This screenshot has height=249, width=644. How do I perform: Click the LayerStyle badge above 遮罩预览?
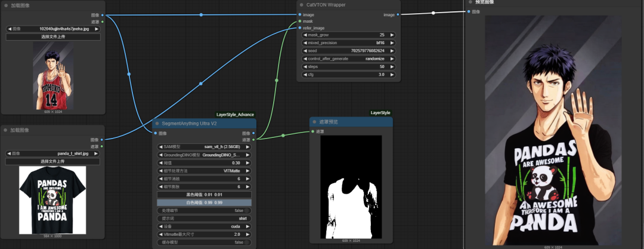(x=380, y=113)
